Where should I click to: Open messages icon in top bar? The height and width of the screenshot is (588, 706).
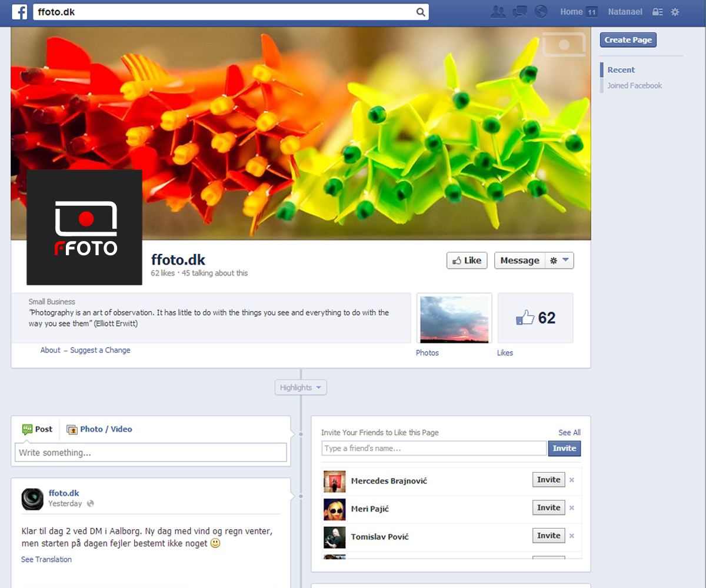[x=519, y=12]
